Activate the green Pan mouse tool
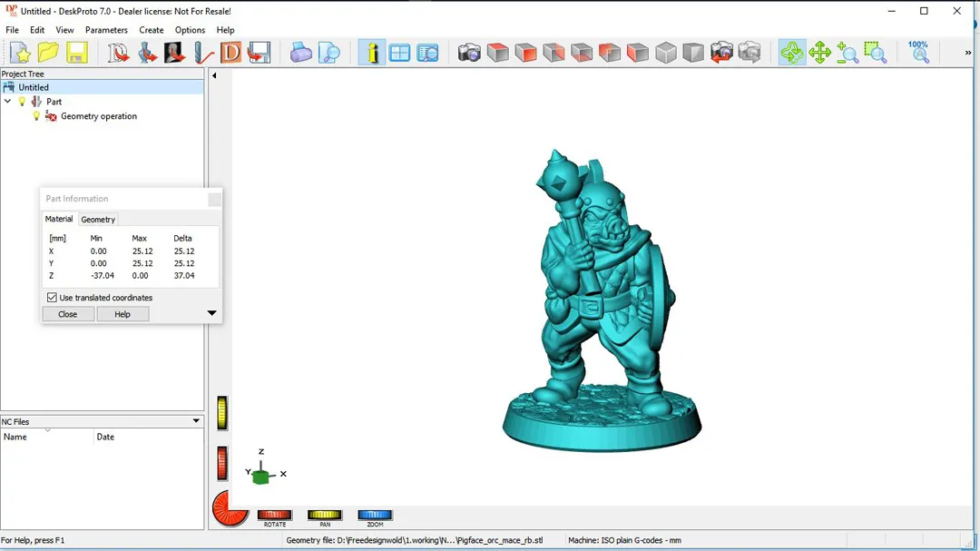The width and height of the screenshot is (980, 551). point(819,53)
